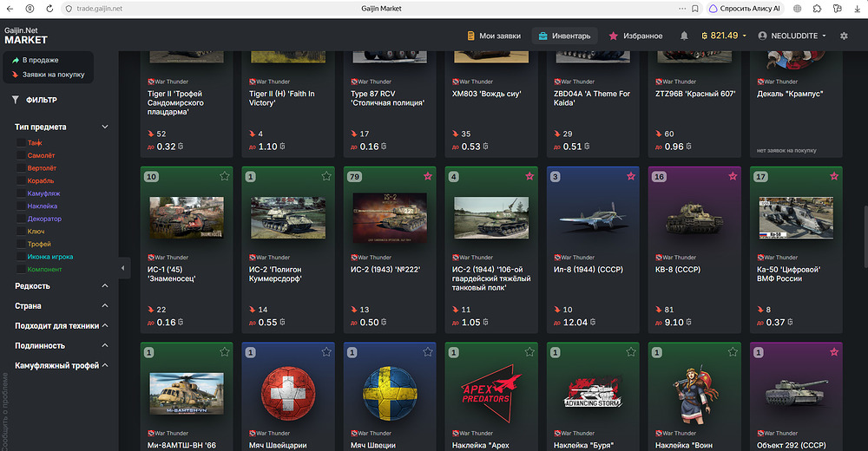Image resolution: width=868 pixels, height=451 pixels.
Task: Unfavorite the ИС-2 (1944) '106-ой гвардейский' star
Action: pyautogui.click(x=529, y=176)
